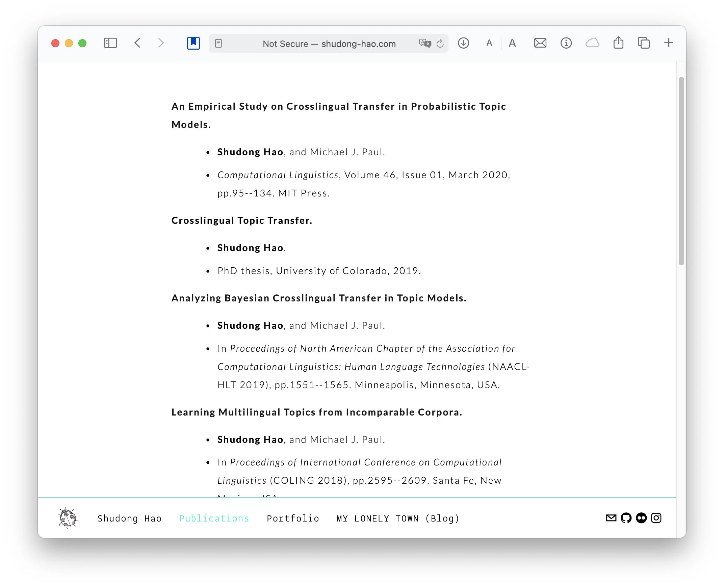Click 'Analyzing Bayesian Crosslingual Transfer in Topic Models.'
The width and height of the screenshot is (724, 588).
(319, 298)
